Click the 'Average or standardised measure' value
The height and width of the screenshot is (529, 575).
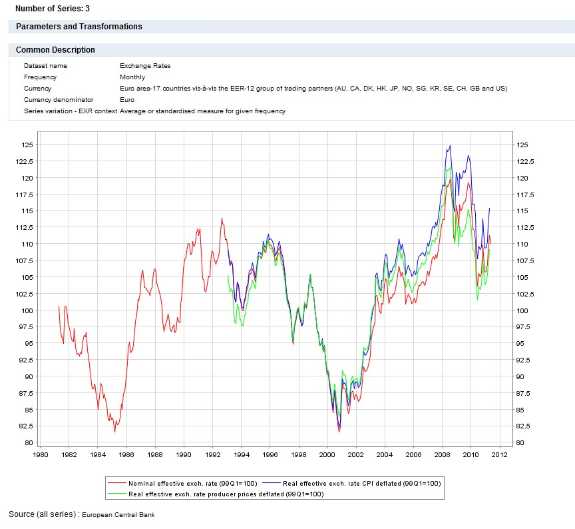pos(202,111)
